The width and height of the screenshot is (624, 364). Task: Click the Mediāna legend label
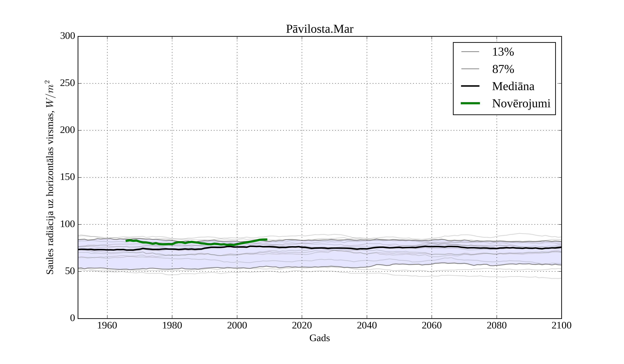(513, 86)
